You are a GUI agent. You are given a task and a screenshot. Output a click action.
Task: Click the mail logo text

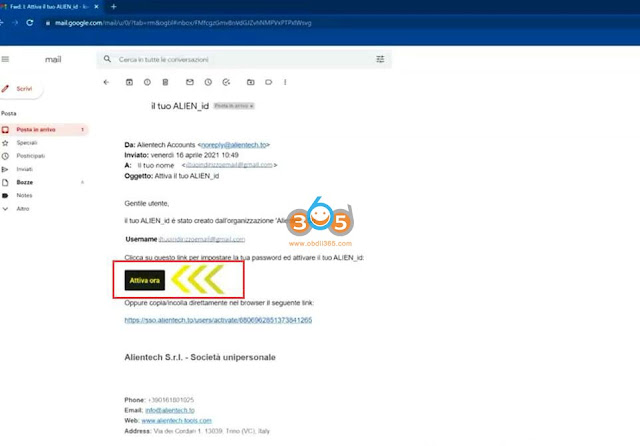(53, 60)
